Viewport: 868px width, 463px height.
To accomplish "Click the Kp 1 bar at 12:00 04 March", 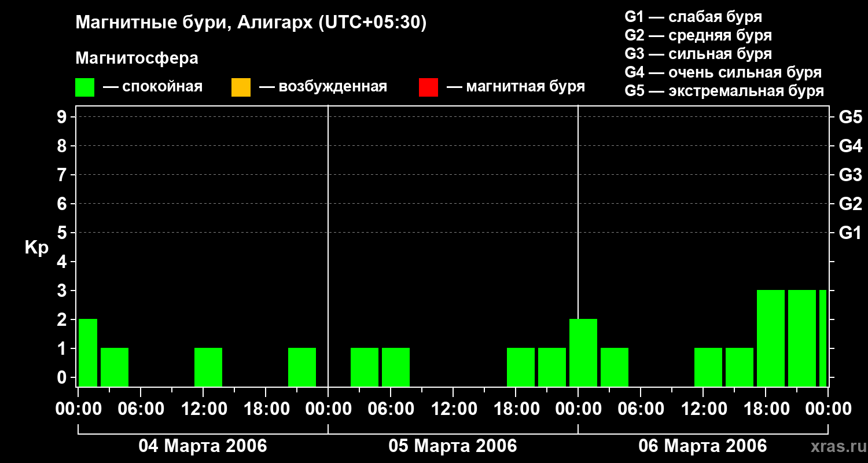I will click(x=208, y=367).
